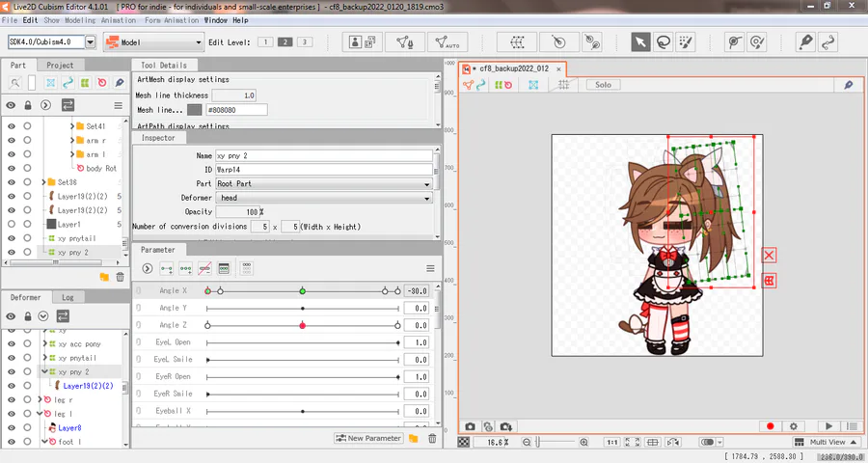Expand the leg r deformer node
Image resolution: width=868 pixels, height=463 pixels.
[40, 399]
